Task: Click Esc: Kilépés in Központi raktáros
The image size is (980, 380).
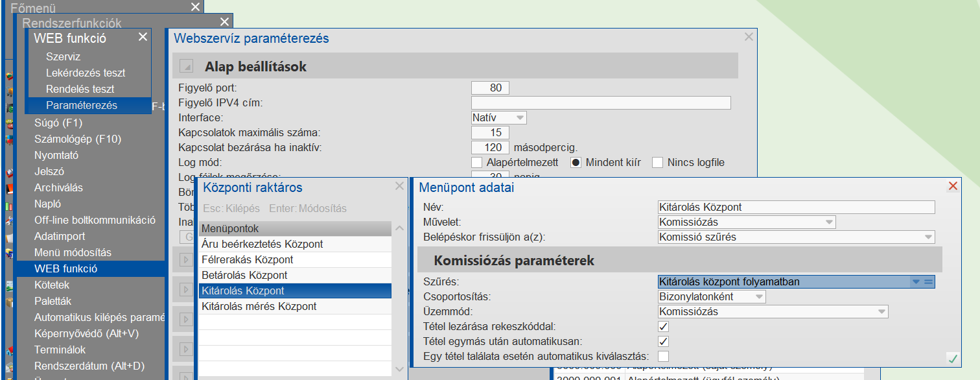Action: click(x=231, y=208)
